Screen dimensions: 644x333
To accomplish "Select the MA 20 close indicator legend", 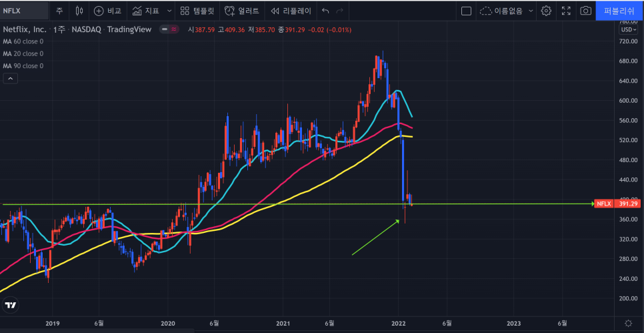I will coord(23,53).
